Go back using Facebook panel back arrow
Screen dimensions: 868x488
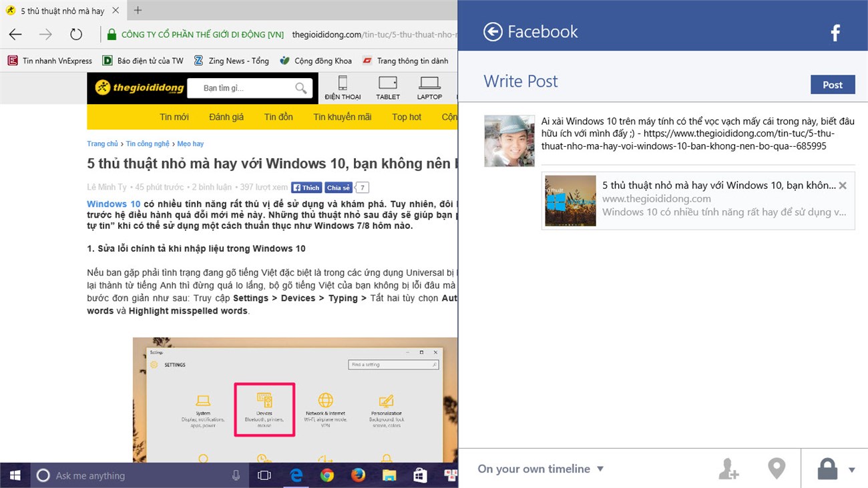click(493, 32)
